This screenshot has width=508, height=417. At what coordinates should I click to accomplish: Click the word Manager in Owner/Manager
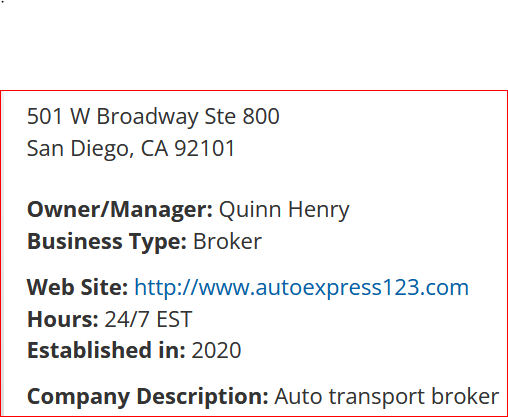coord(161,210)
